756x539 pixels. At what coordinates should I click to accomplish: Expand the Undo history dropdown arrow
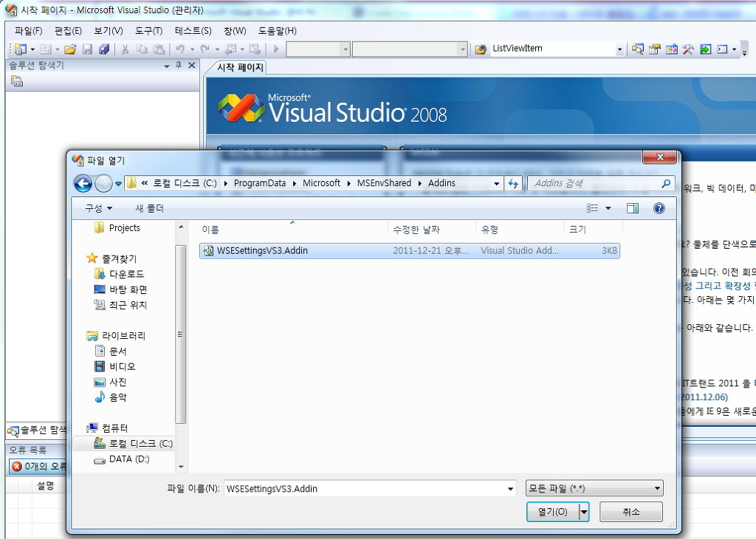(192, 49)
